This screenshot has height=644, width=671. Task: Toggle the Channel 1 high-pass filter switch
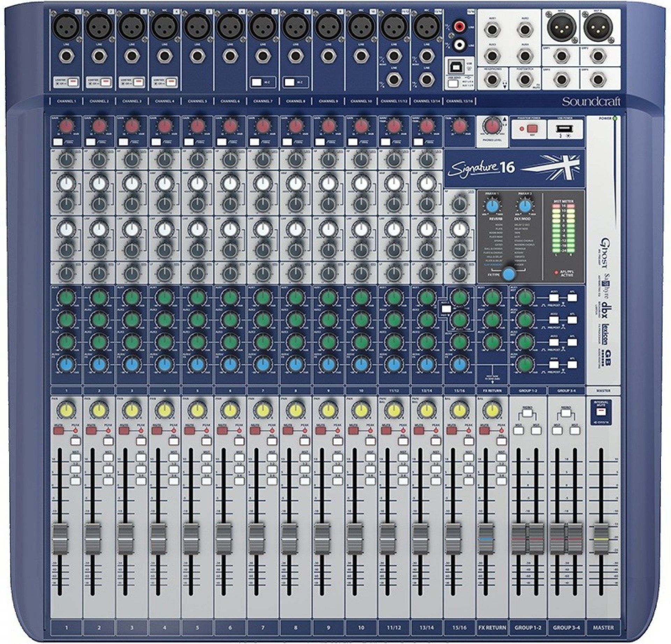click(x=58, y=142)
